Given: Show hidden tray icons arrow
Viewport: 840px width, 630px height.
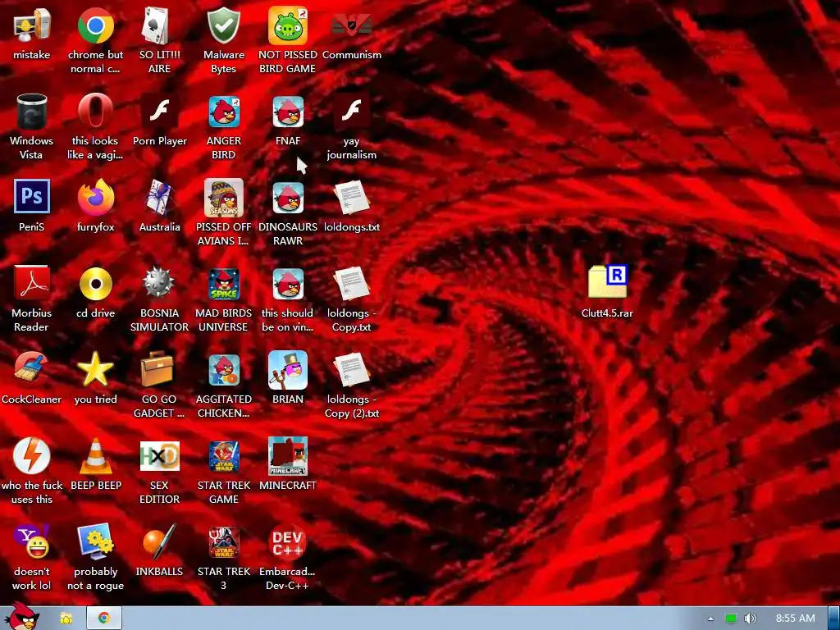Looking at the screenshot, I should click(x=710, y=619).
